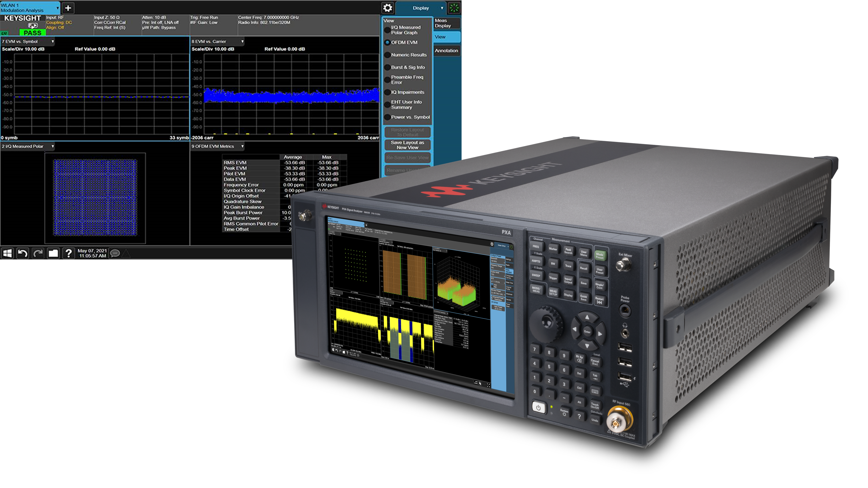This screenshot has width=868, height=488.
Task: Select IQ Impairments view
Action: [x=405, y=92]
